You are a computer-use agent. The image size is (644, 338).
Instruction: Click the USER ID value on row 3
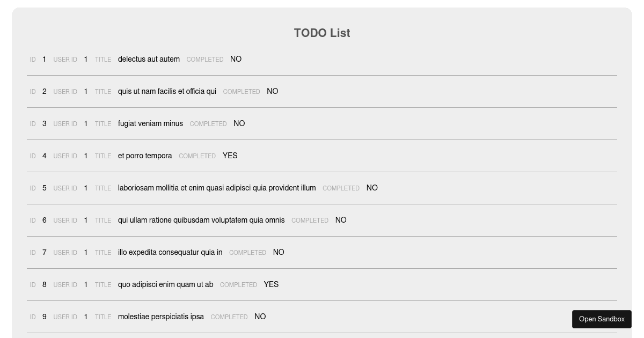coord(86,123)
